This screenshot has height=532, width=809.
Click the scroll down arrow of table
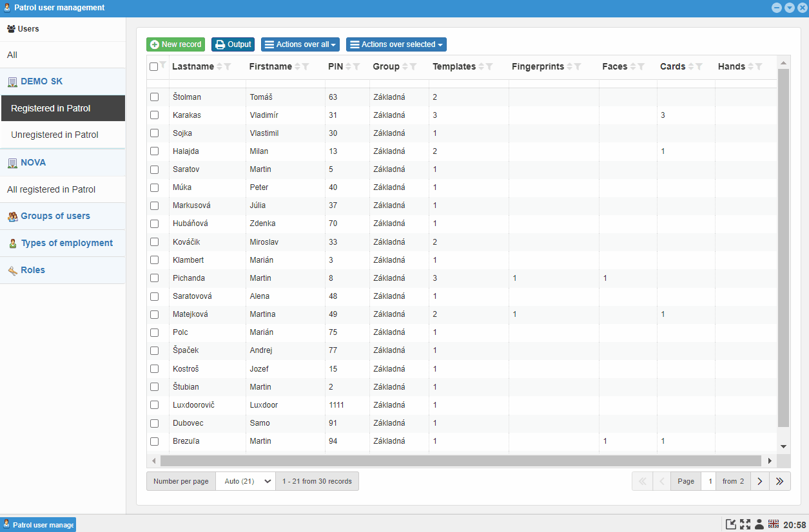783,446
